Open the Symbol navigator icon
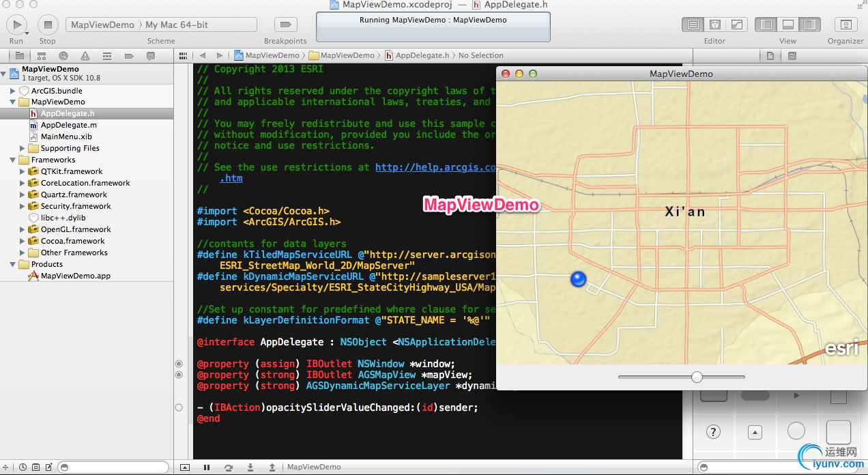This screenshot has height=475, width=868. [x=41, y=56]
